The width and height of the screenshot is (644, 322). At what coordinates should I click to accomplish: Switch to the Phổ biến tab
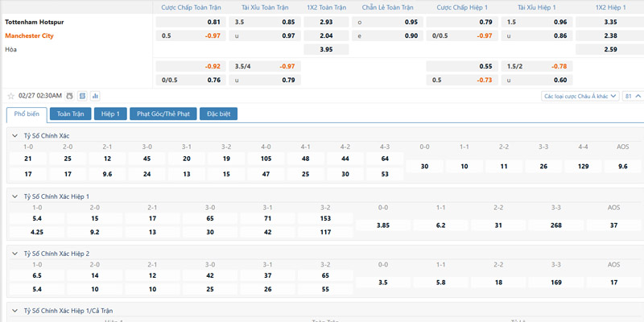point(27,114)
